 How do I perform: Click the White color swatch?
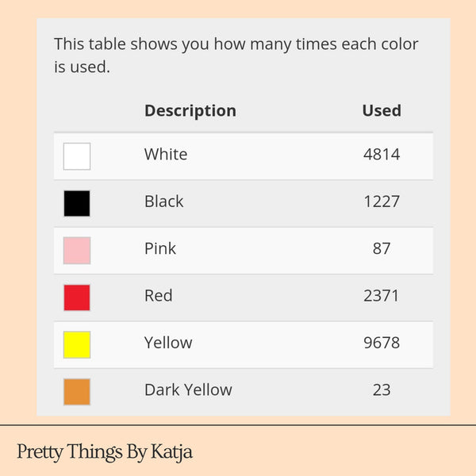tap(77, 156)
